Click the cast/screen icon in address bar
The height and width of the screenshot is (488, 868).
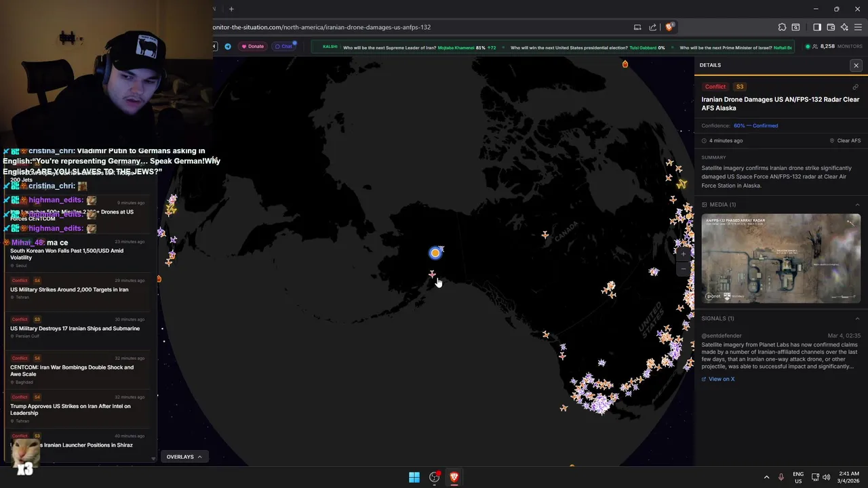click(637, 27)
